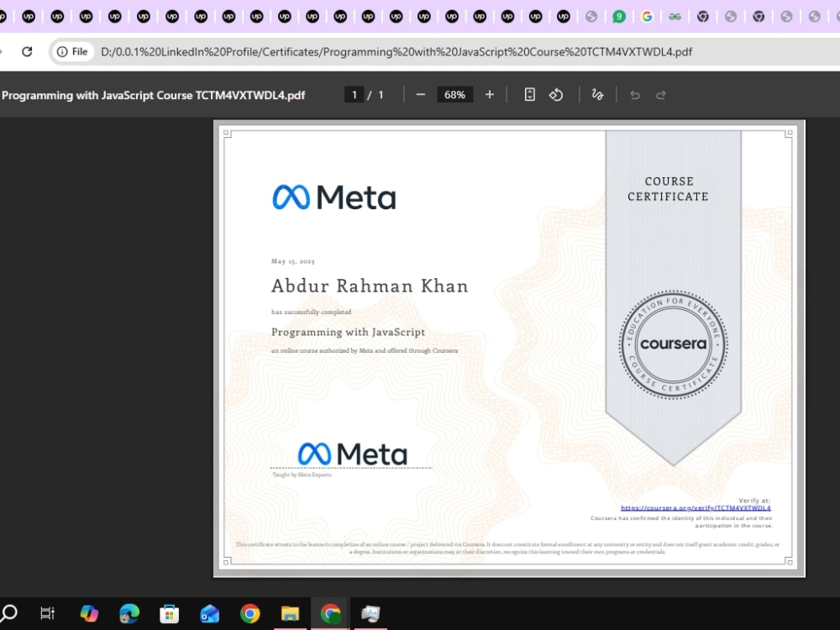Click the active Chrome icon with green badge
Image resolution: width=840 pixels, height=630 pixels.
[330, 613]
